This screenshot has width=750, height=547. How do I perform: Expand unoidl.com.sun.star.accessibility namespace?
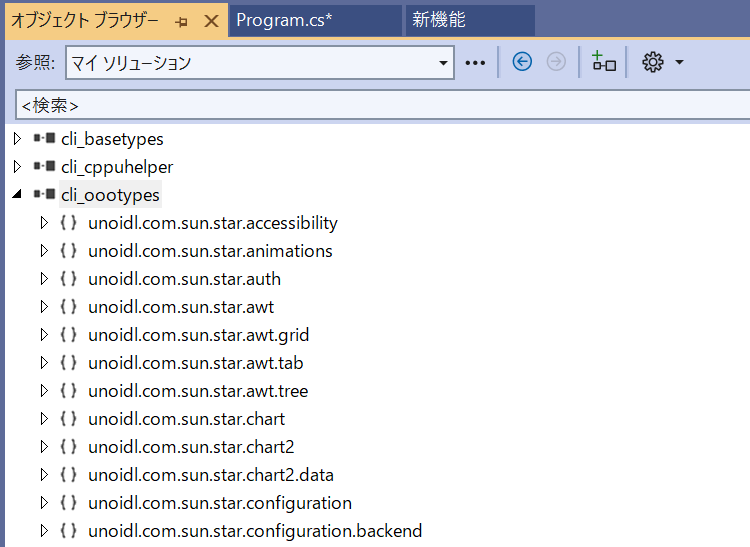point(43,223)
